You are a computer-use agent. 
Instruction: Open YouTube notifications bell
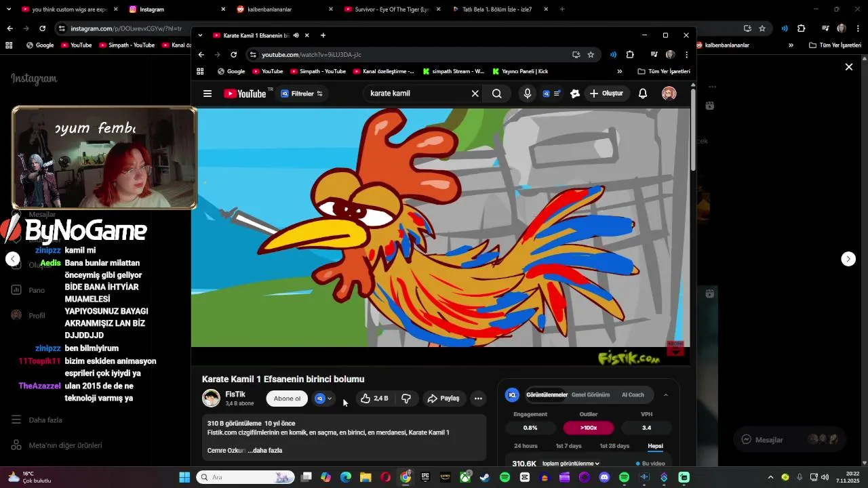pyautogui.click(x=643, y=94)
